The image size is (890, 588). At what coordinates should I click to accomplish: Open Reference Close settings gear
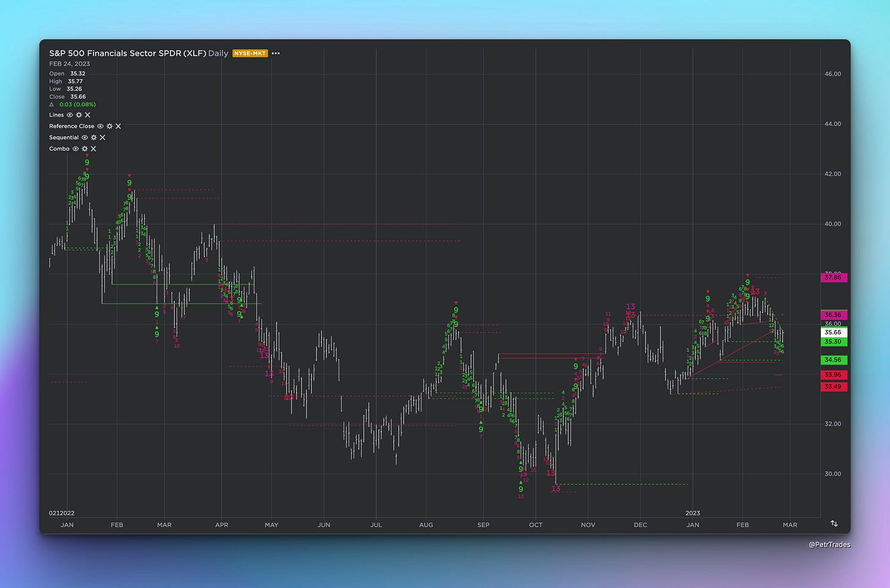click(x=109, y=127)
